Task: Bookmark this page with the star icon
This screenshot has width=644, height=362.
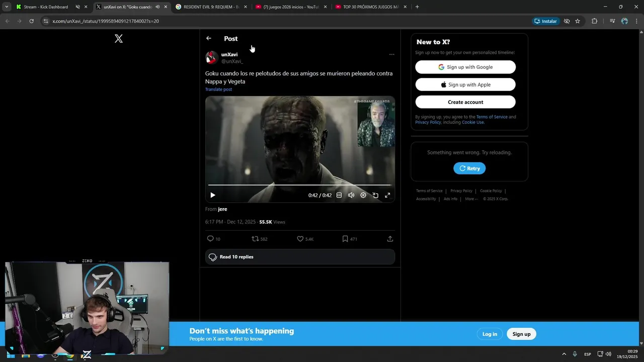Action: point(578,21)
